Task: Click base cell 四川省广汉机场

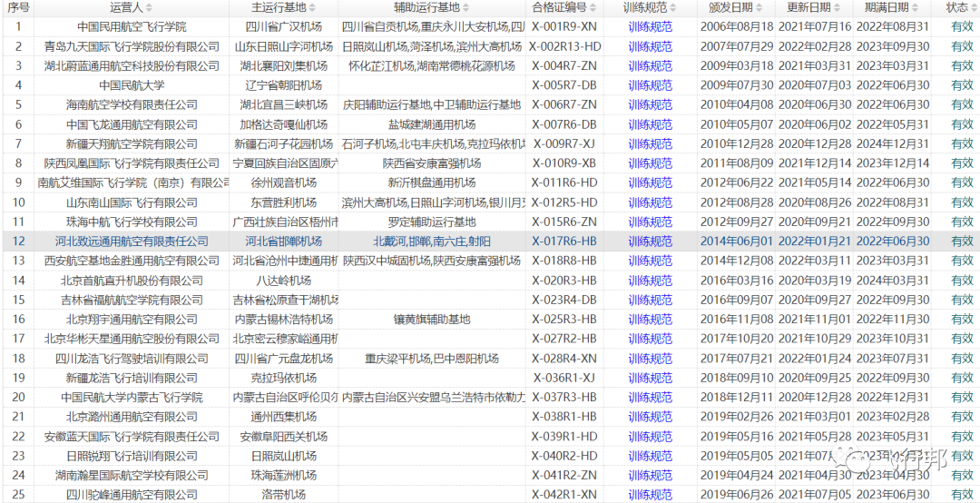Action: pos(284,27)
